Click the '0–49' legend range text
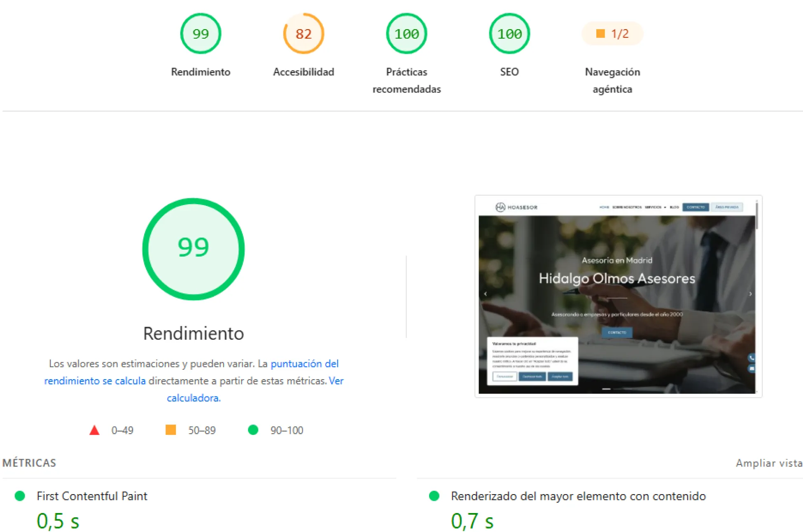The image size is (803, 532). (x=122, y=430)
